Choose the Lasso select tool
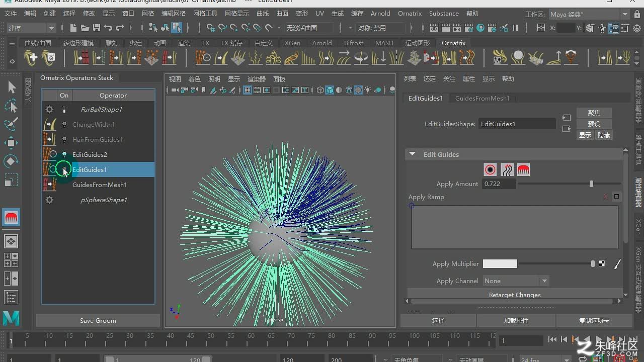 point(11,106)
